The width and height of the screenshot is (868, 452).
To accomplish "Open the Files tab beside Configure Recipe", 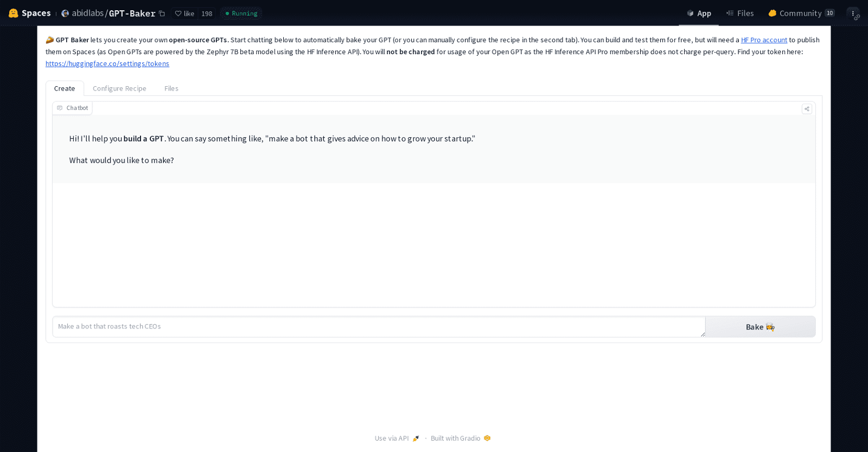I will click(171, 88).
